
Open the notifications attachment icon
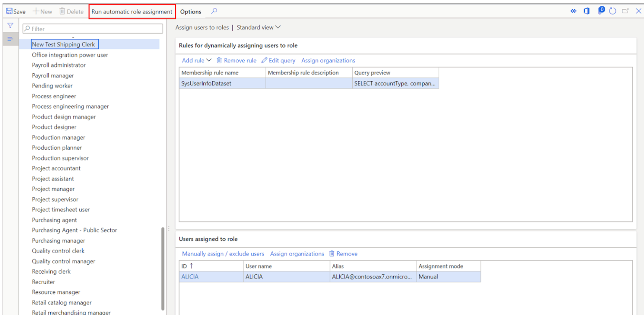tap(600, 10)
